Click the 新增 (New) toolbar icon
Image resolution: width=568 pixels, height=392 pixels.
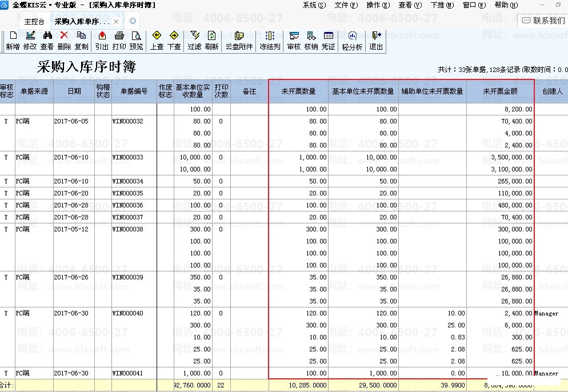tap(13, 36)
